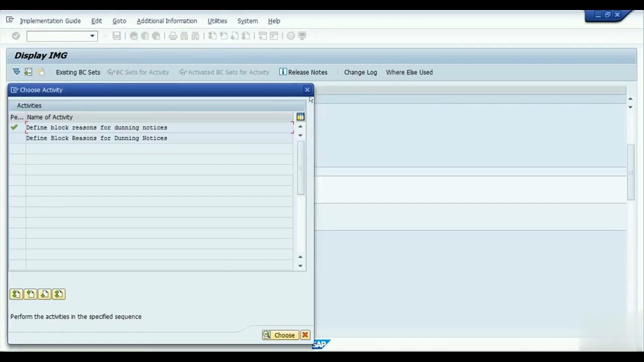This screenshot has height=362, width=644.
Task: Select row 'Define block reasons for dunning notices'
Action: pos(159,128)
